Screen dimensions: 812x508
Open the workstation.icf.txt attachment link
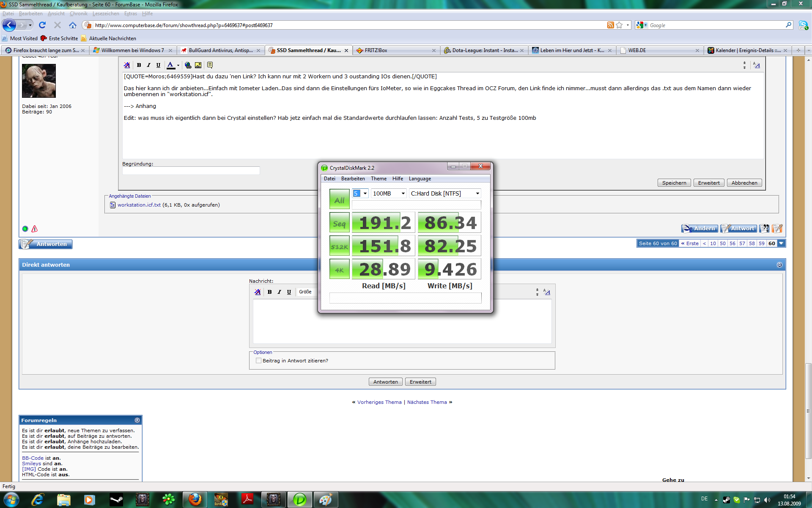(x=139, y=205)
